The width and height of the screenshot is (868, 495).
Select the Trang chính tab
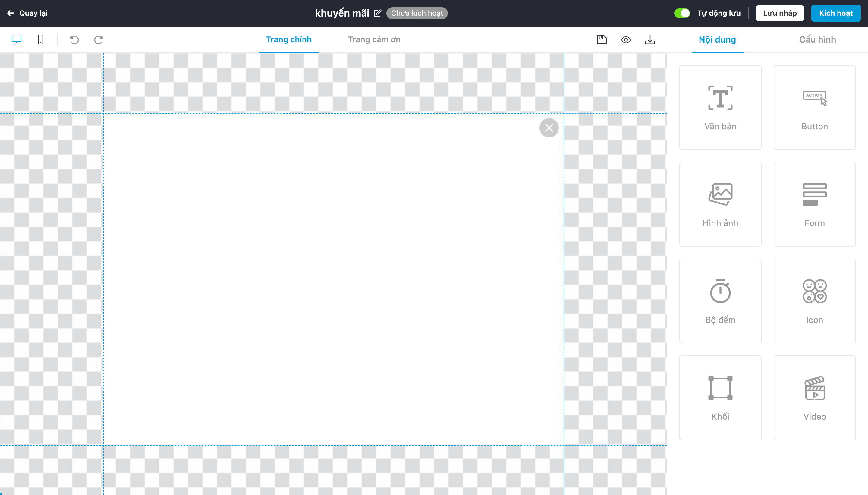(288, 39)
